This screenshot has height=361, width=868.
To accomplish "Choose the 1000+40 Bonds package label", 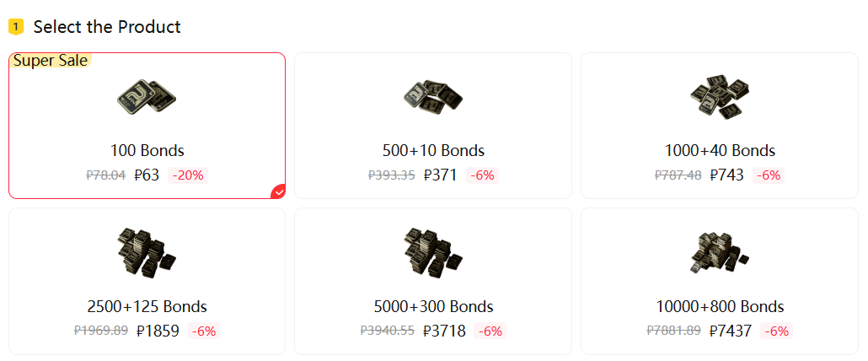I will [x=720, y=151].
